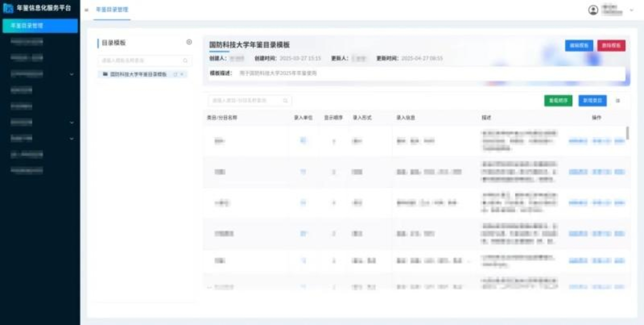
Task: Expand the third sidebar submenu chevron
Action: pyautogui.click(x=71, y=139)
